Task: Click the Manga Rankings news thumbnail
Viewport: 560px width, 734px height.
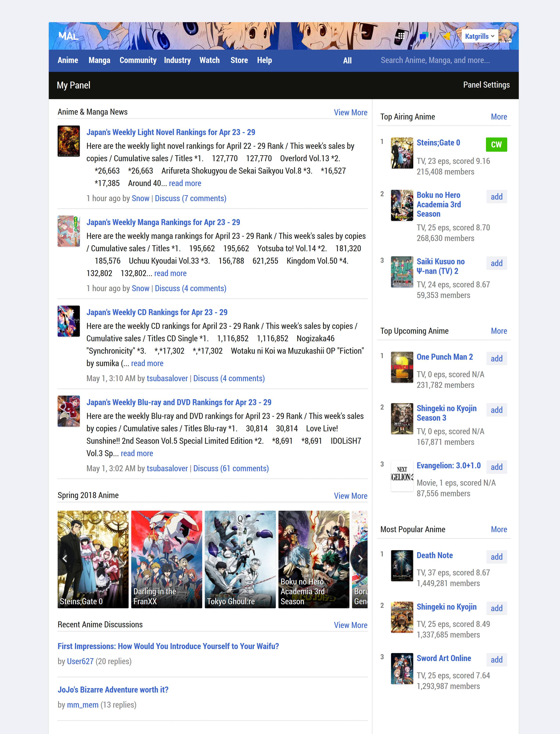Action: pyautogui.click(x=69, y=231)
